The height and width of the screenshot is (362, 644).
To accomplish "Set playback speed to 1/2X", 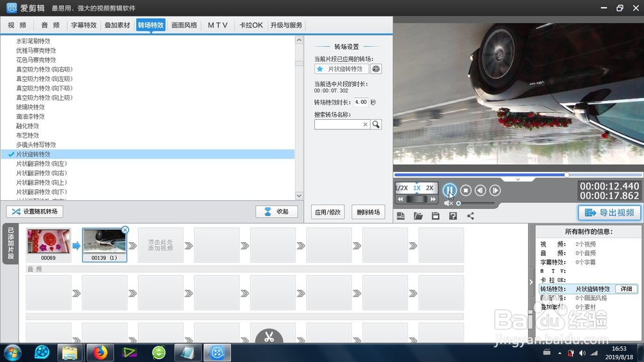I will [x=402, y=188].
